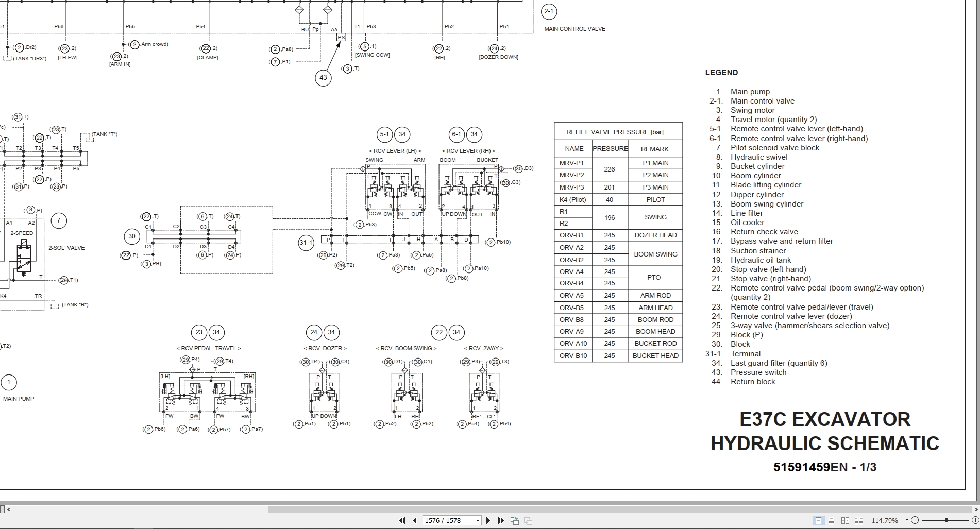Click the next view navigation icon
This screenshot has height=529, width=980.
point(528,521)
